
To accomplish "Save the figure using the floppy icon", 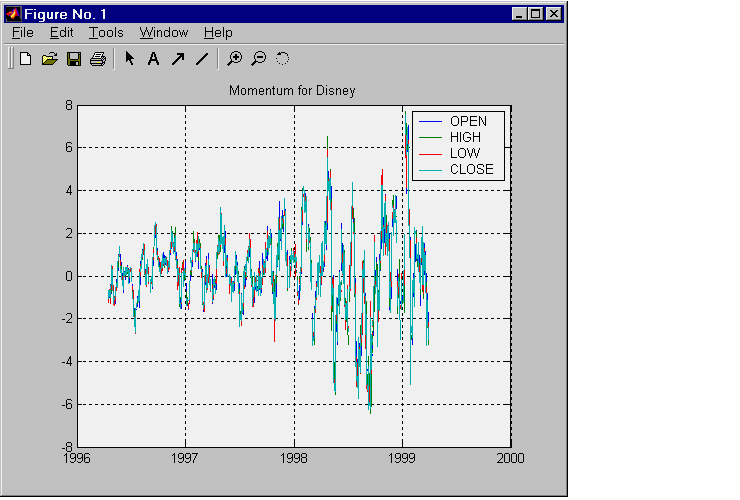I will click(x=74, y=59).
